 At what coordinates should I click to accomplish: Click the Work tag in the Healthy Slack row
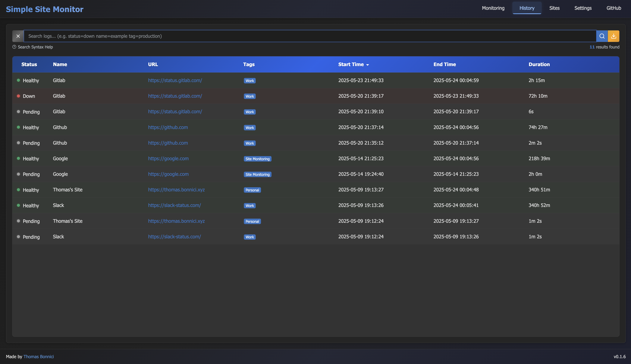[x=250, y=205]
